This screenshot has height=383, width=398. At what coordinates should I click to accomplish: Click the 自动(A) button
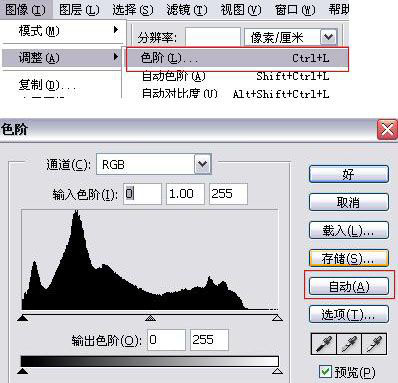(349, 286)
